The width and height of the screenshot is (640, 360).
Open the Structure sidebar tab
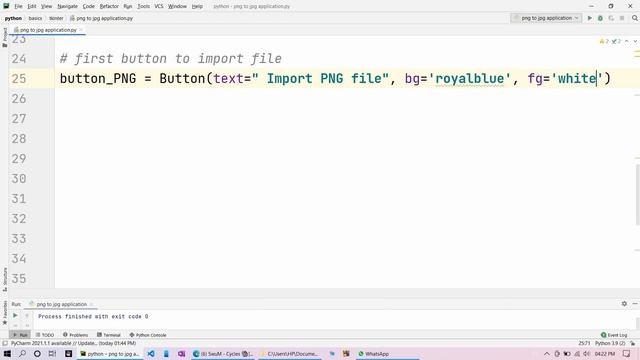pos(4,279)
